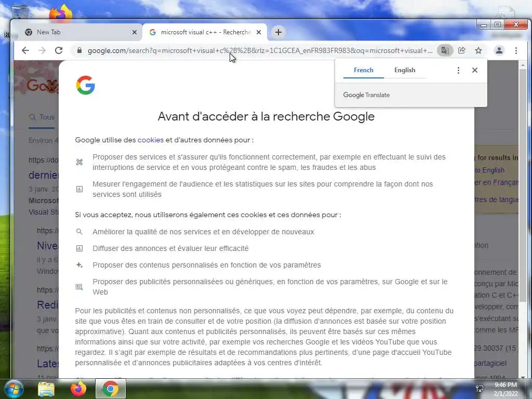Click the page vertical scrollbar
Screen dimensions: 532x399
coord(523,185)
